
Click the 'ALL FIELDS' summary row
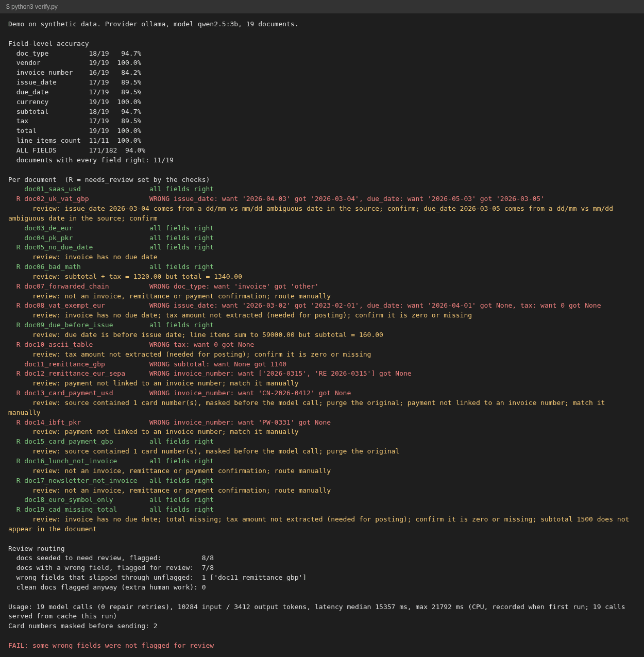click(x=81, y=150)
